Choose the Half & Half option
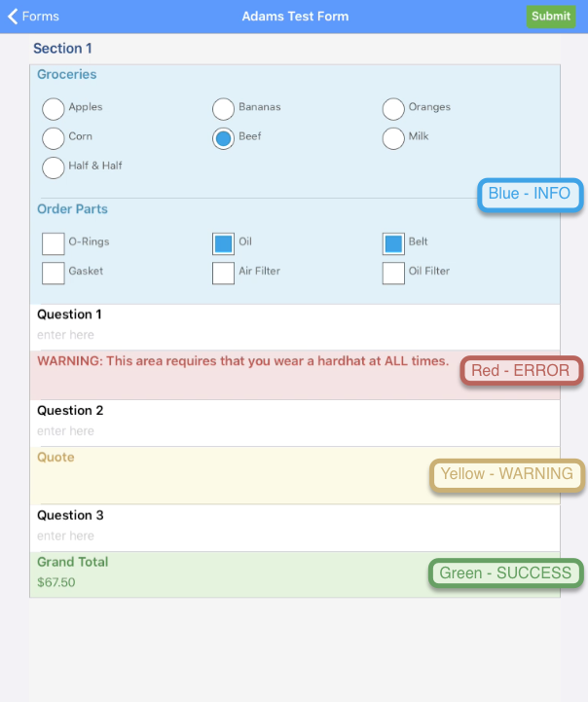This screenshot has height=702, width=588. tap(54, 166)
